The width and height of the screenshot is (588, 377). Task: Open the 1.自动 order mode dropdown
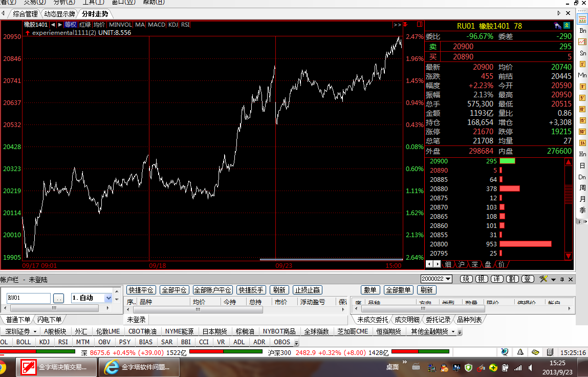[x=92, y=298]
